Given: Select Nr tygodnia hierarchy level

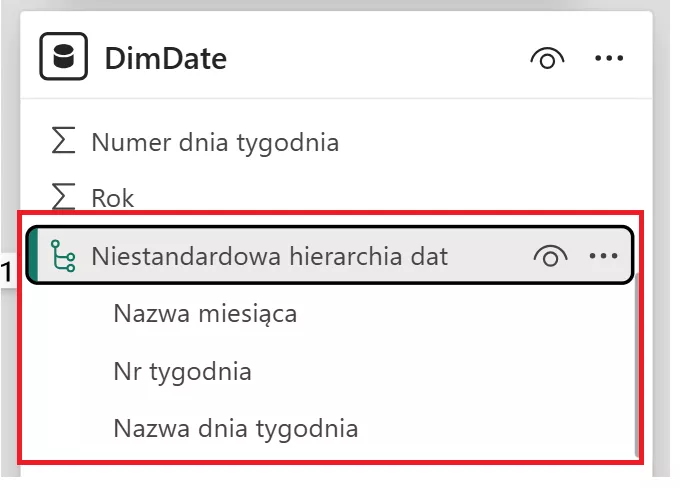Looking at the screenshot, I should pyautogui.click(x=182, y=372).
